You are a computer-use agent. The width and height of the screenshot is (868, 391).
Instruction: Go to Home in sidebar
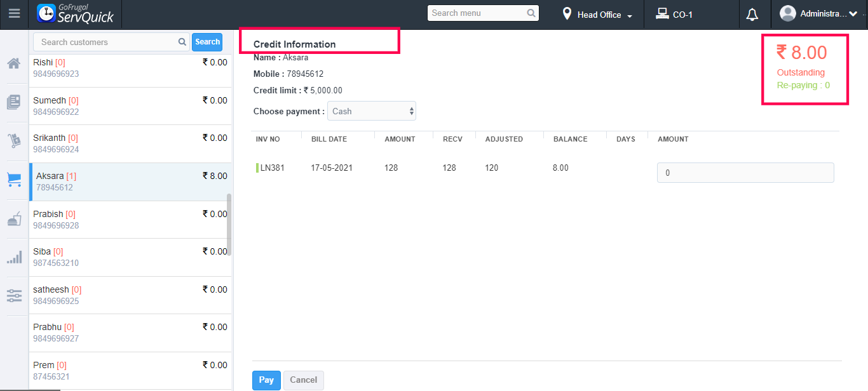(x=14, y=63)
